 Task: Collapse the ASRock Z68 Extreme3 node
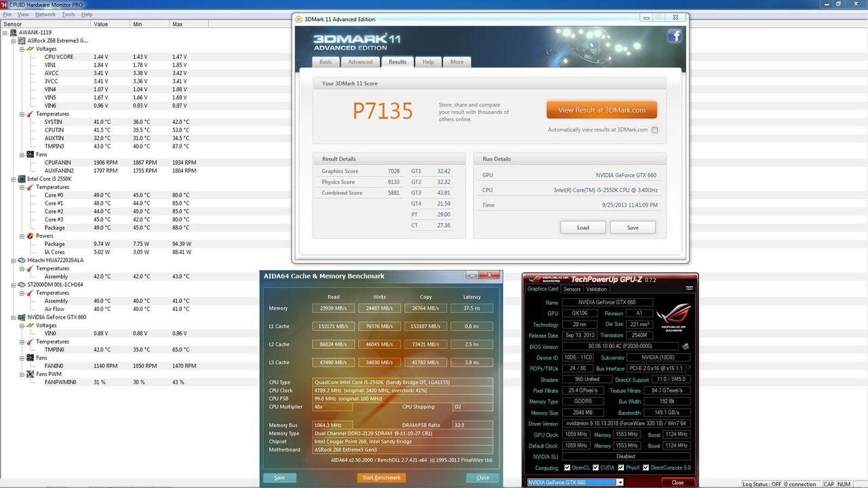14,41
